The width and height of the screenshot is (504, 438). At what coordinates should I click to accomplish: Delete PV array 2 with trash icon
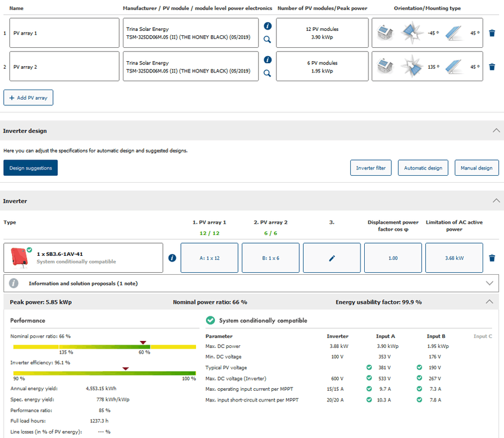(x=492, y=66)
